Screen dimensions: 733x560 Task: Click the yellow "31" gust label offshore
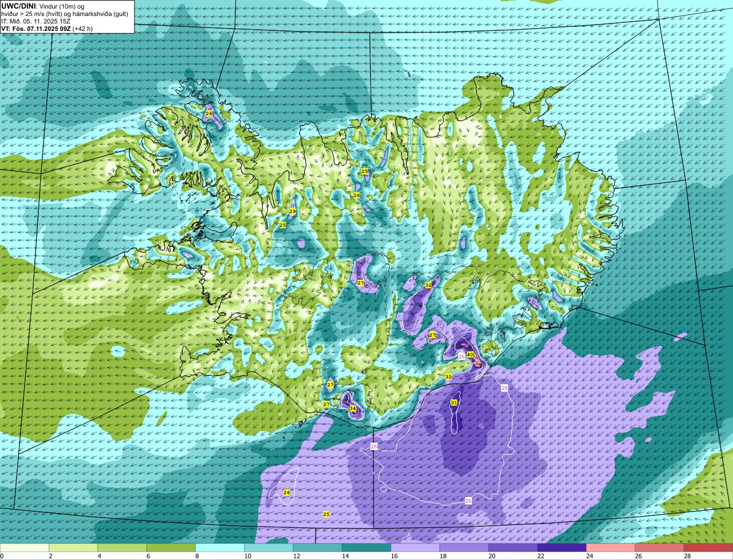pos(454,403)
